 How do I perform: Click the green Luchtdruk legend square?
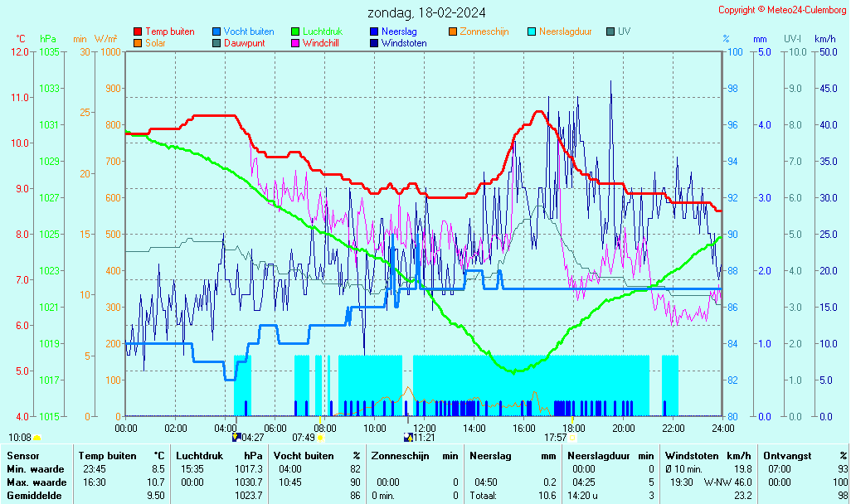tap(295, 31)
